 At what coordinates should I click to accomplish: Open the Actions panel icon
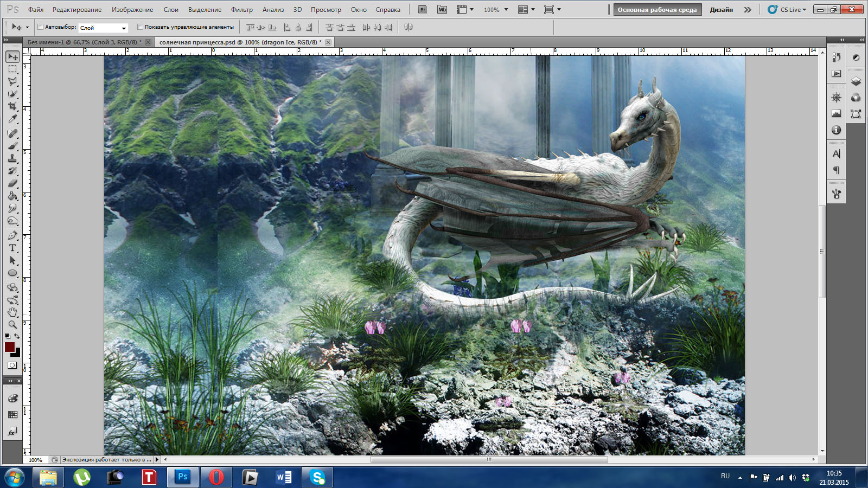click(x=836, y=74)
